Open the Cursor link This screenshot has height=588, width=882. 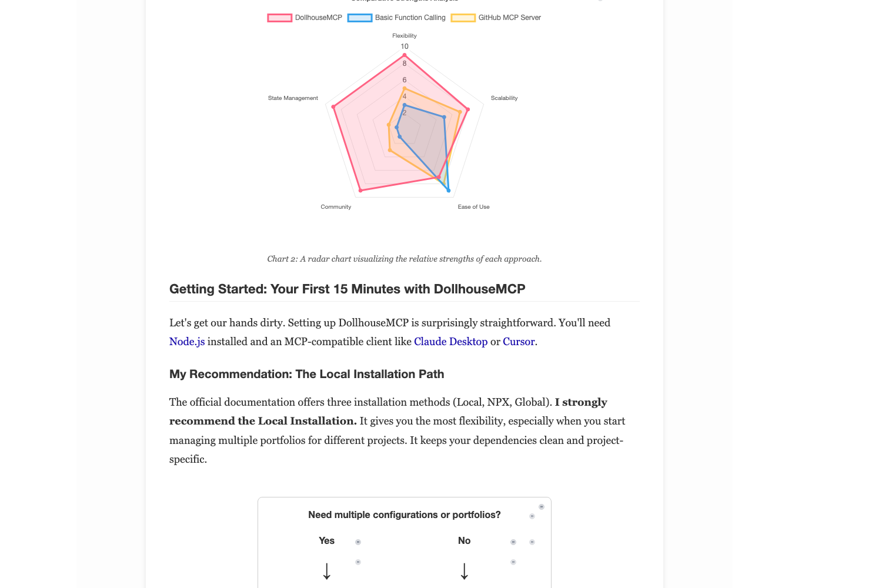[x=519, y=342]
